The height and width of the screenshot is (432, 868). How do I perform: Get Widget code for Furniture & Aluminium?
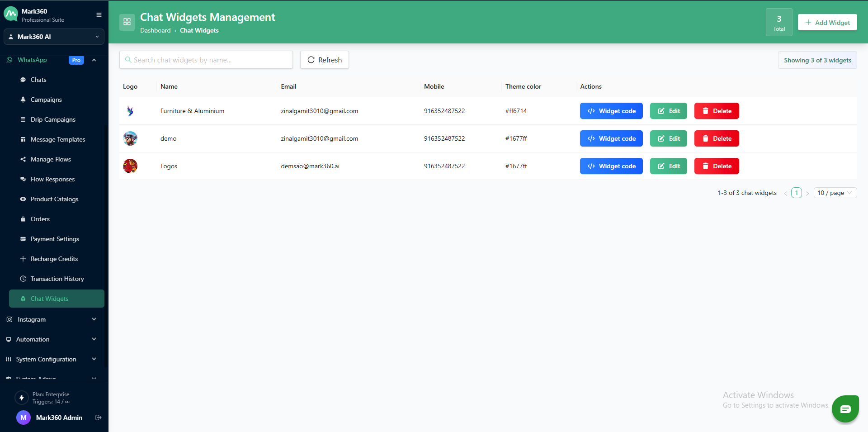coord(611,111)
